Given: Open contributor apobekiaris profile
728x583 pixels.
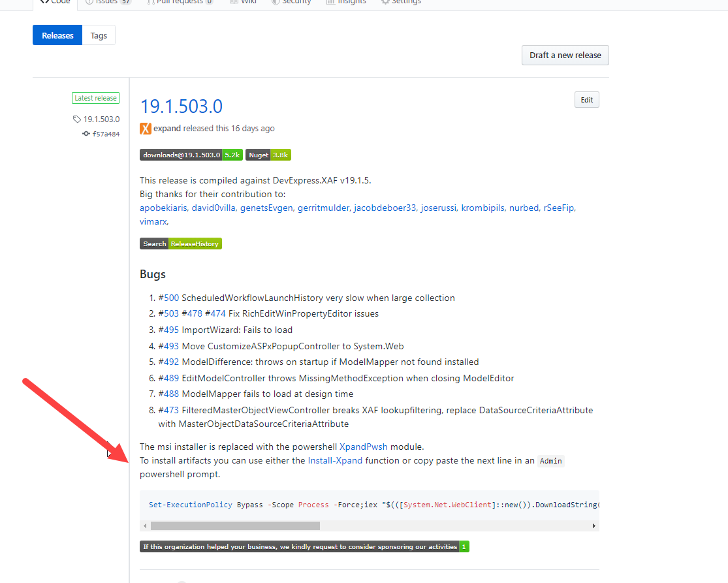Looking at the screenshot, I should point(163,208).
